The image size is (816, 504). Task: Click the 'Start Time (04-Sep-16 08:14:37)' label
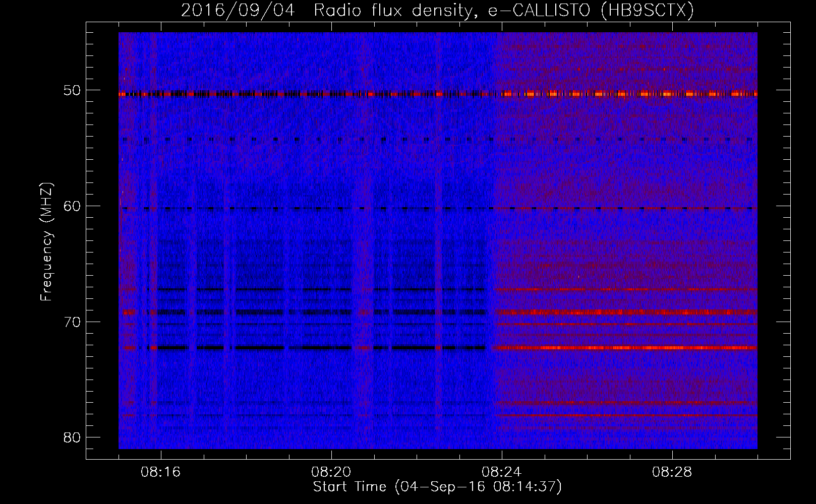point(437,487)
